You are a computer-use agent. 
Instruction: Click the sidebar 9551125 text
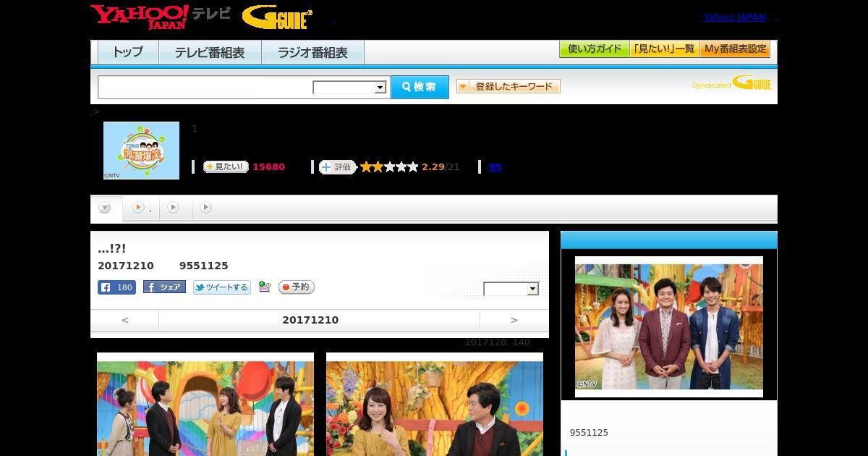tap(589, 433)
